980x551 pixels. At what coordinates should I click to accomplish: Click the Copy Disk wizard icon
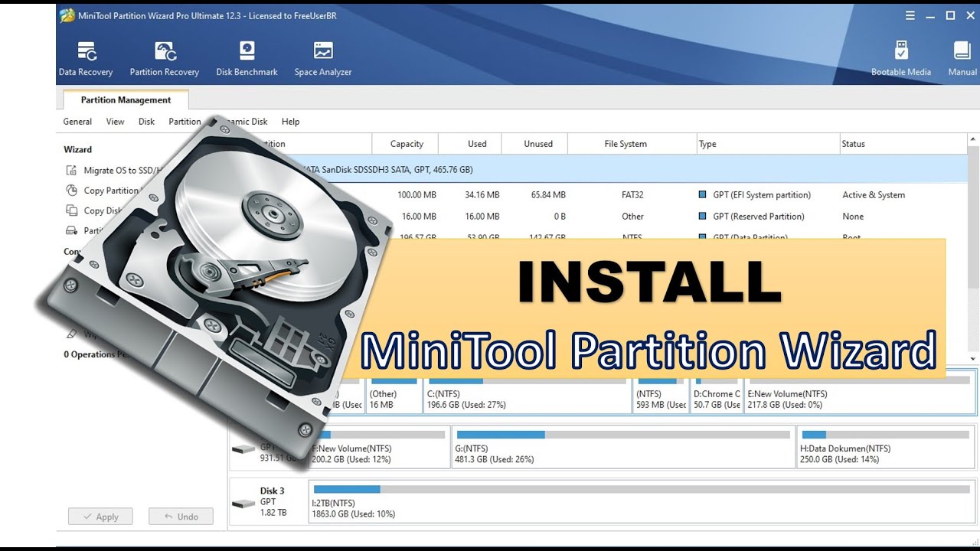(71, 210)
